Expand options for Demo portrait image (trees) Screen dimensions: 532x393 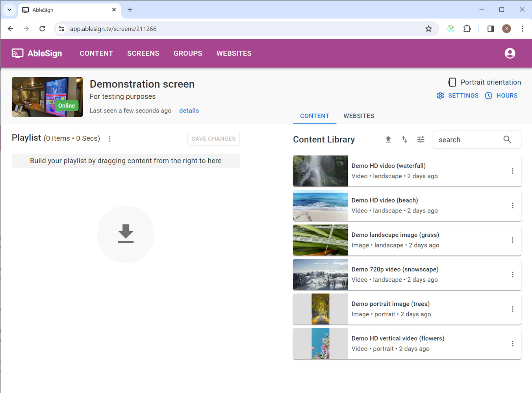coord(512,309)
